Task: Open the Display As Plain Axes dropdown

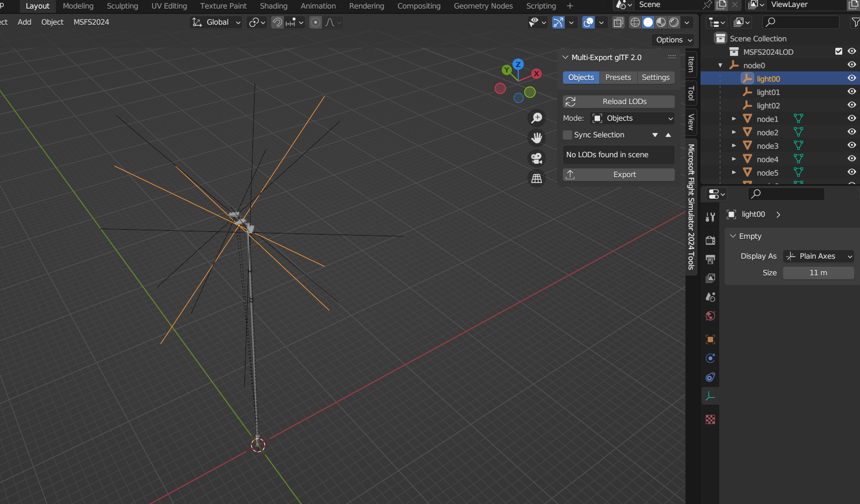Action: (818, 257)
